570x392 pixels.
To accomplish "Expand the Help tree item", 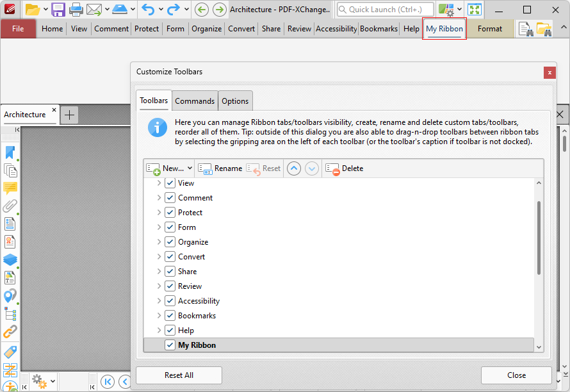I will [159, 330].
